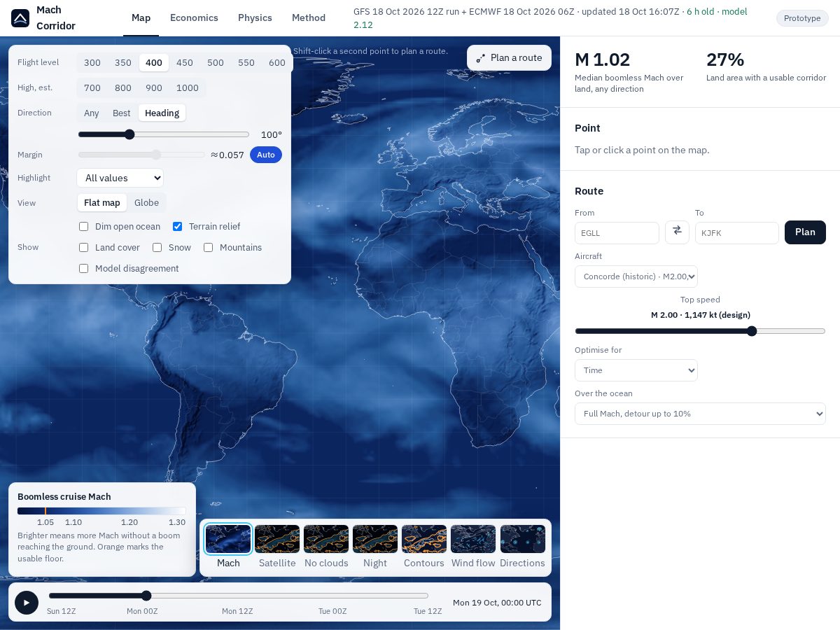Check the Snow overlay option
This screenshot has width=840, height=630.
click(x=157, y=248)
